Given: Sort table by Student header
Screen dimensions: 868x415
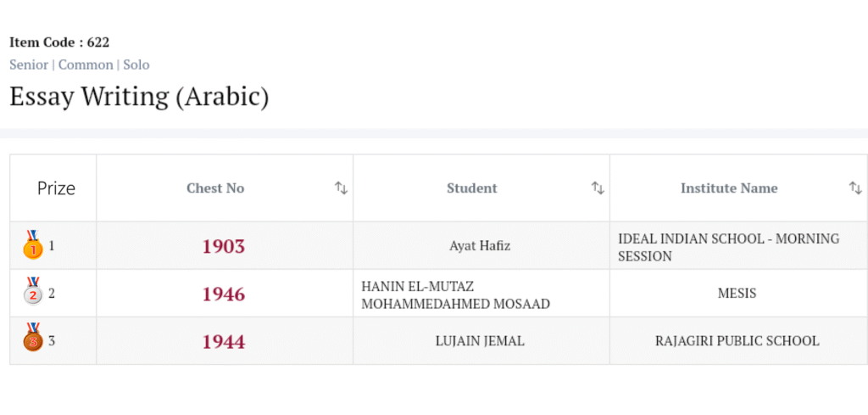Looking at the screenshot, I should tap(472, 188).
